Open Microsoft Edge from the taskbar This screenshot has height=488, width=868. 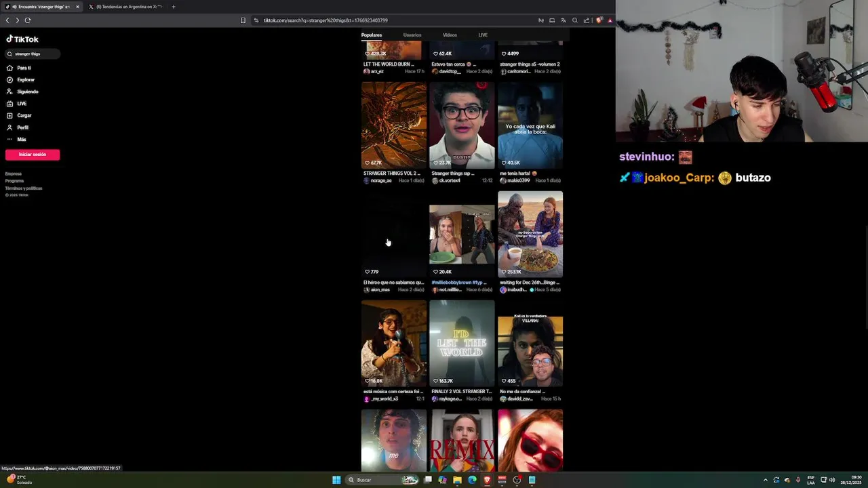click(472, 480)
